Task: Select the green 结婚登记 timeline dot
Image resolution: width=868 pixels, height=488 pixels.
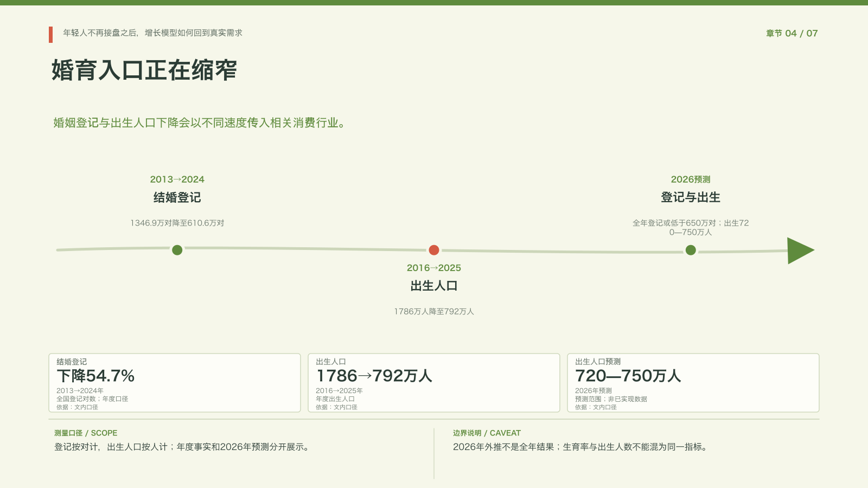Action: pos(177,250)
